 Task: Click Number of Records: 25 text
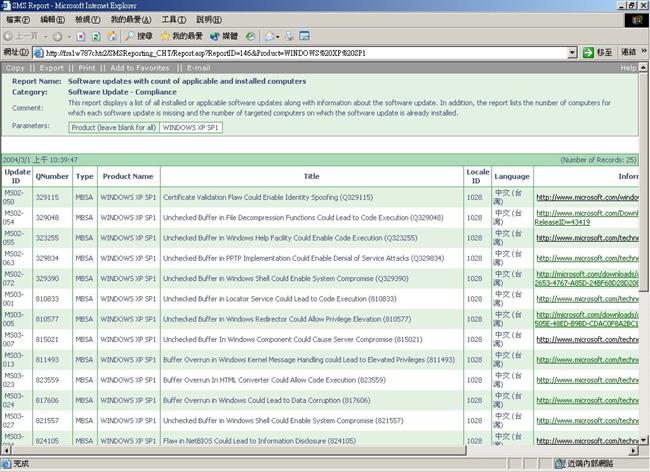598,160
